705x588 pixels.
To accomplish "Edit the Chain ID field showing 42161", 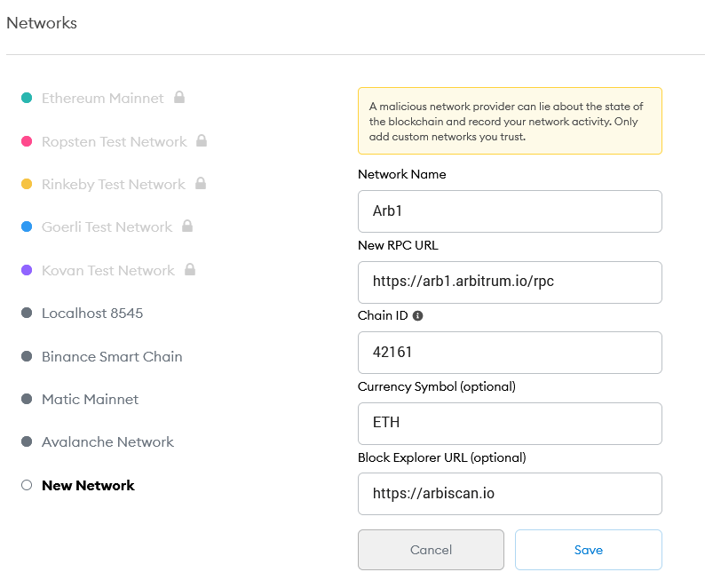I will 510,353.
